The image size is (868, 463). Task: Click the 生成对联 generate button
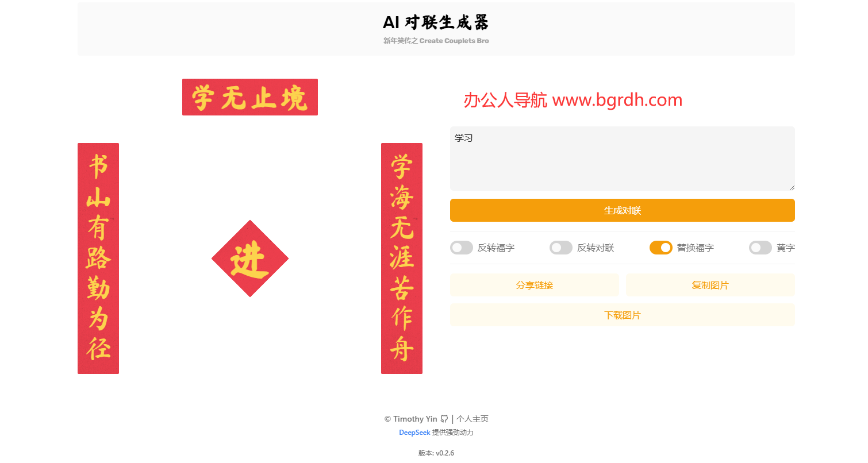623,210
